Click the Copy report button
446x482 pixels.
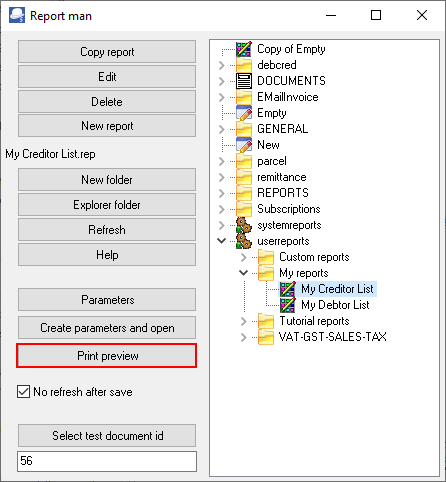107,52
